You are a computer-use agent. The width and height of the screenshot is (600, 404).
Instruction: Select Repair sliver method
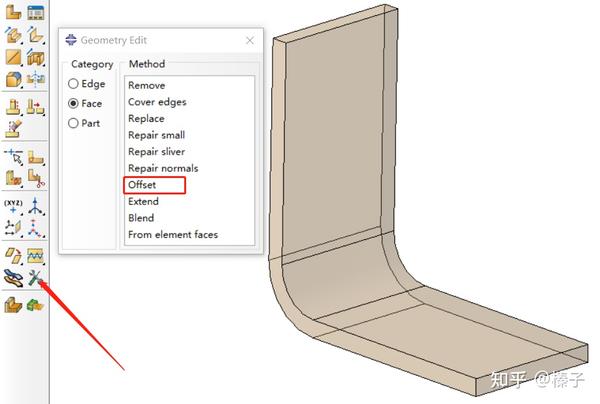(157, 152)
